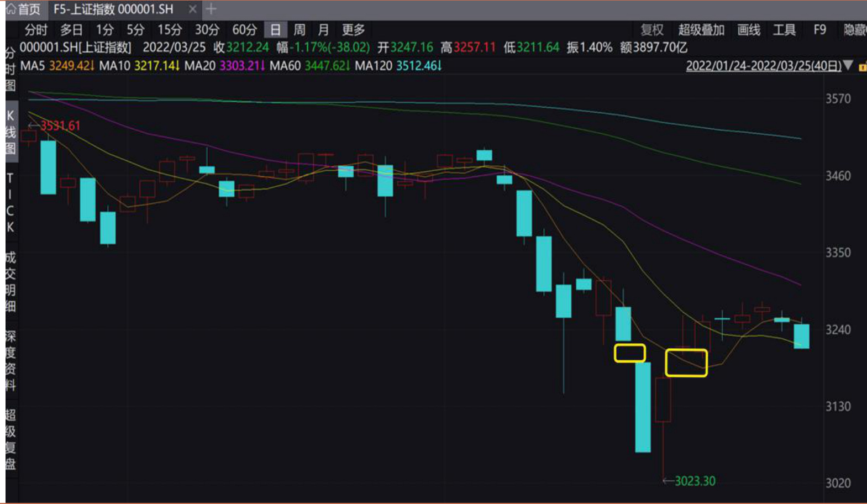Click the 3023.30 lowest price marker
Viewport: 867px width, 504px height.
[x=694, y=481]
